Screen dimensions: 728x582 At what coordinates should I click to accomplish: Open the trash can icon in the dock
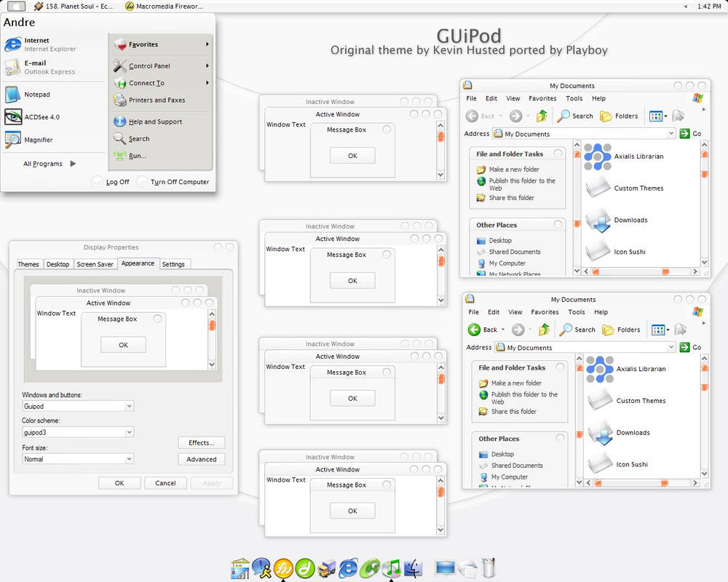pos(488,567)
